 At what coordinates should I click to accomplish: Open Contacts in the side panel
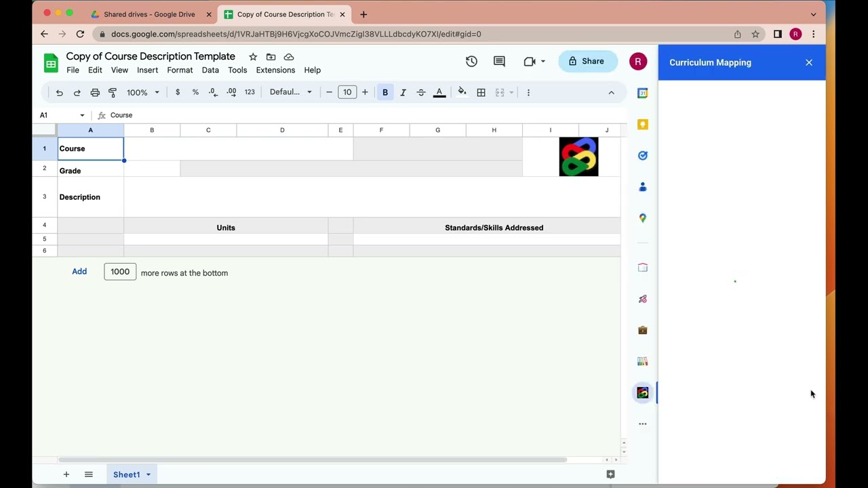point(643,187)
